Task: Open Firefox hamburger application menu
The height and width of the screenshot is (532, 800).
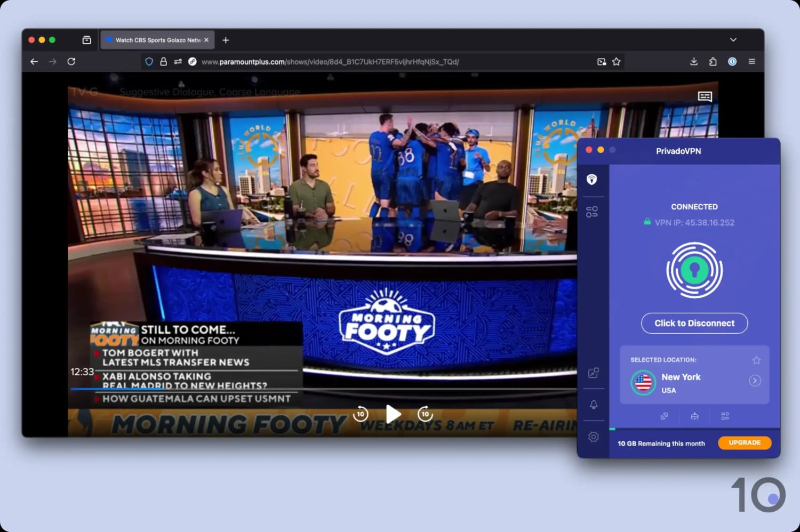Action: (x=752, y=62)
